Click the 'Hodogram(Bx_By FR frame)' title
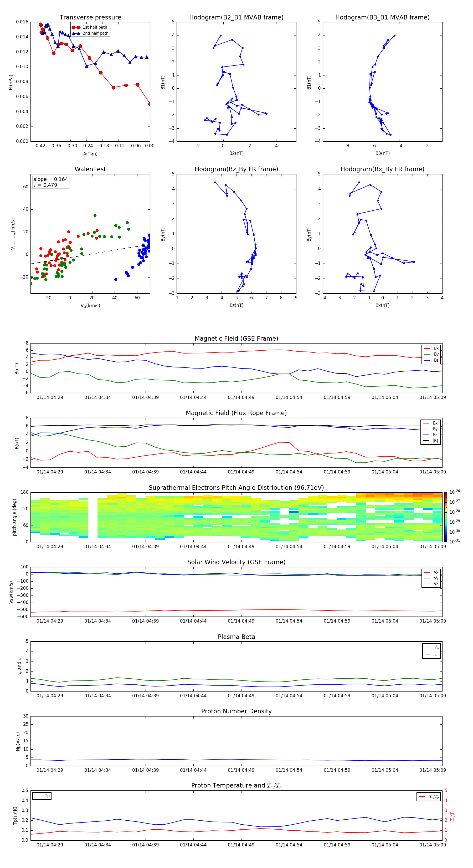This screenshot has width=473, height=868. click(382, 169)
